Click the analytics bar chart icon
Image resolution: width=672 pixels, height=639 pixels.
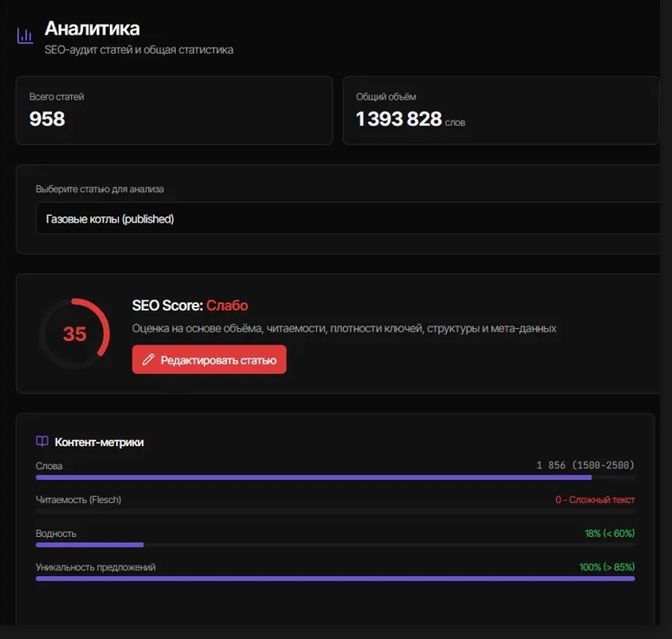(x=25, y=35)
